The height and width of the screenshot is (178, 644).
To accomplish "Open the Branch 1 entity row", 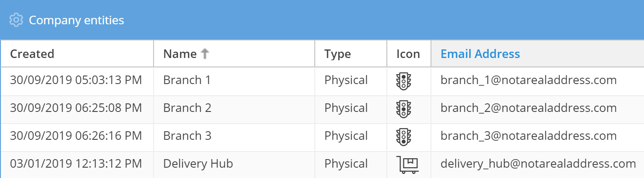I will [x=322, y=81].
